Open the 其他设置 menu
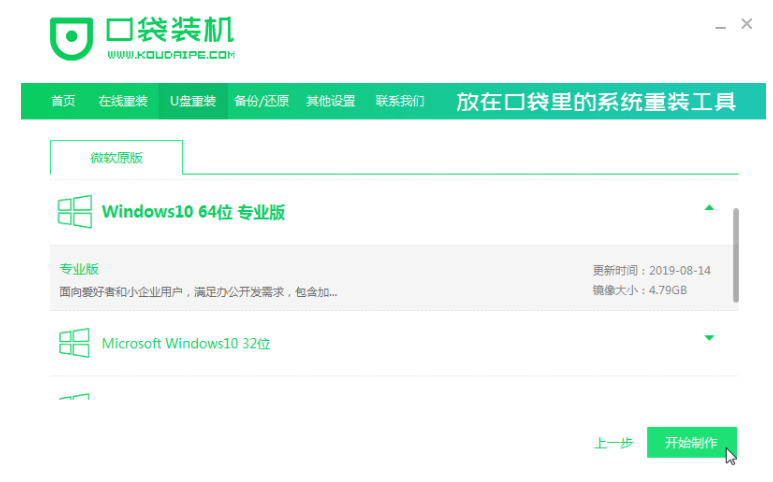The image size is (773, 482). 331,101
